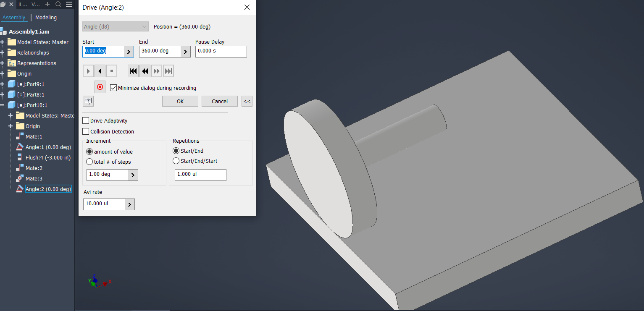Open help for the Drive dialog
The width and height of the screenshot is (644, 311).
[x=88, y=101]
